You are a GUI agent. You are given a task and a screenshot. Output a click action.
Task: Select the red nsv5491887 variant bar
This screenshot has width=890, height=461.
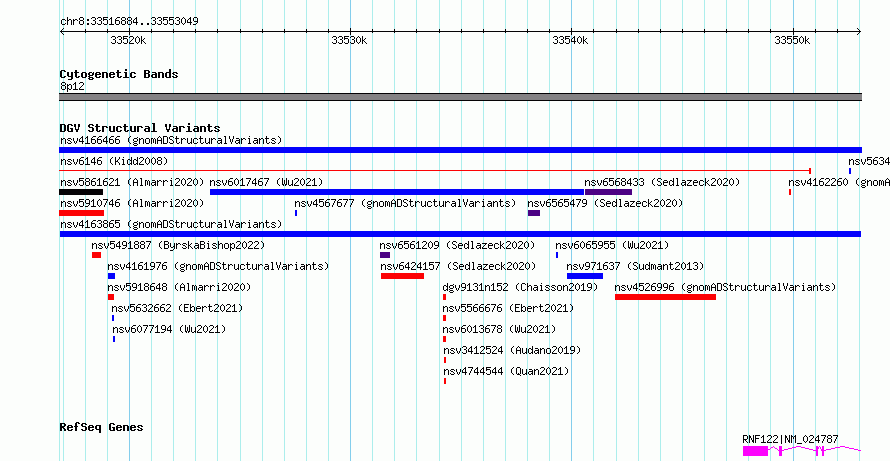96,255
